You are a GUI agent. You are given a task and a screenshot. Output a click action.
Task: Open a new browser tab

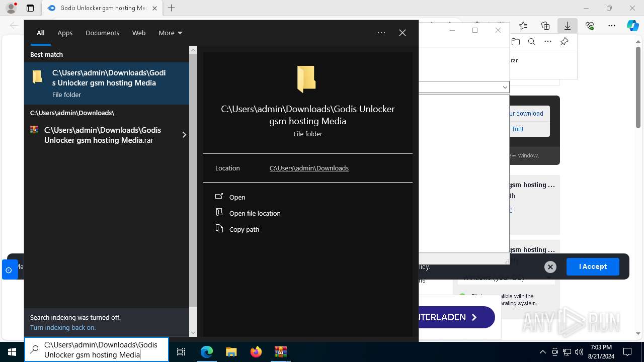point(172,8)
